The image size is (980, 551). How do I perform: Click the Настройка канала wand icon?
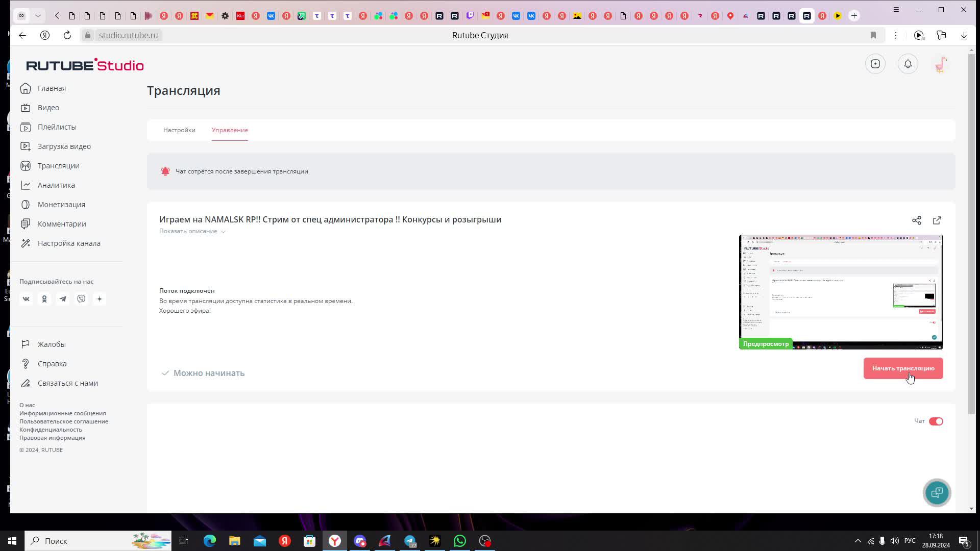[26, 243]
